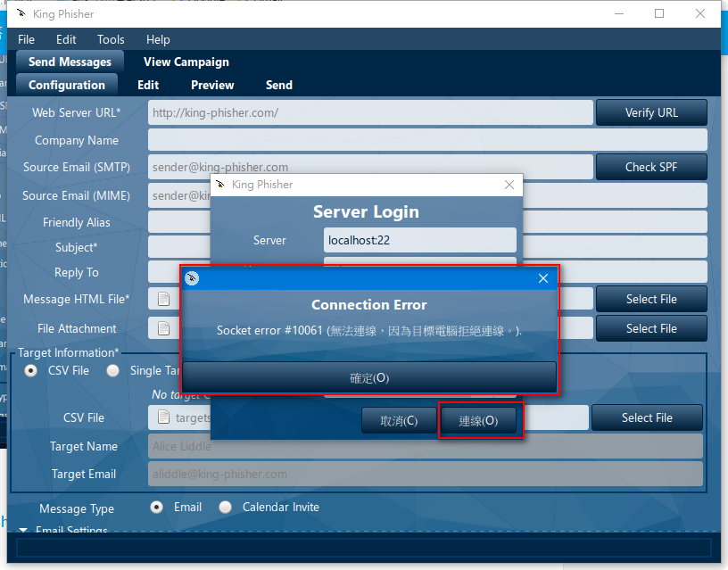Screen dimensions: 728x570
Task: Click the Target Email field
Action: [426, 474]
